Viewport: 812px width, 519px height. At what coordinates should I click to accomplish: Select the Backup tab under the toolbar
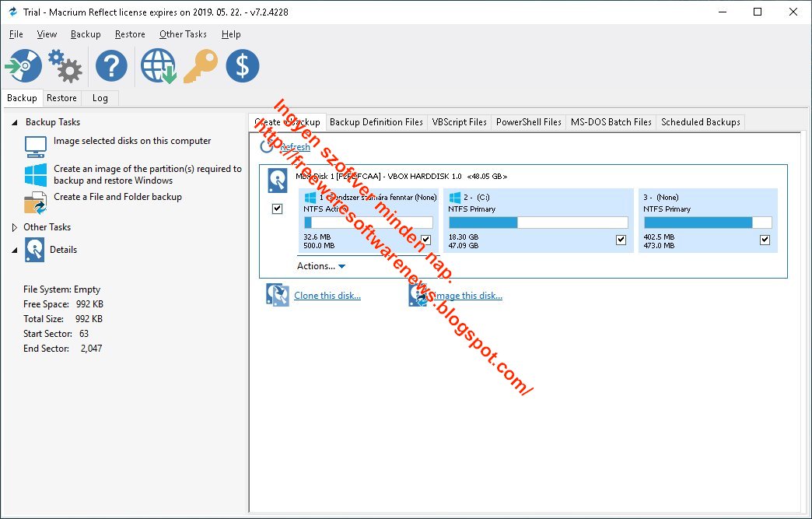22,98
